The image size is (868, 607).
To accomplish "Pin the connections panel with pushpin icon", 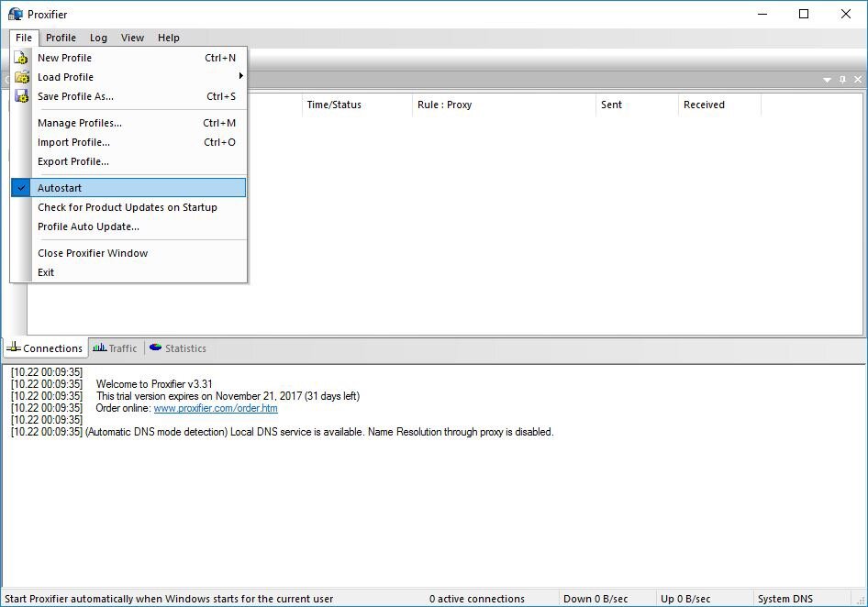I will (x=842, y=80).
